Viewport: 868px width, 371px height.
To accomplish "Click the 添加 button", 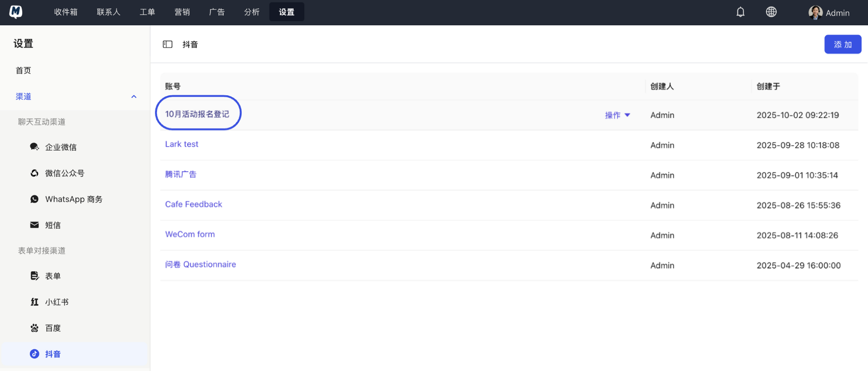I will 842,44.
